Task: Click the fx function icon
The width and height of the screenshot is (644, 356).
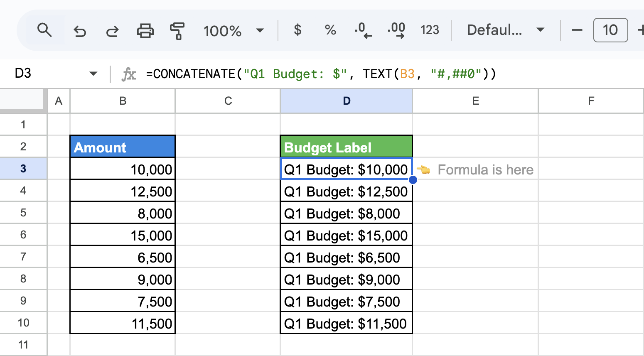Action: coord(129,74)
